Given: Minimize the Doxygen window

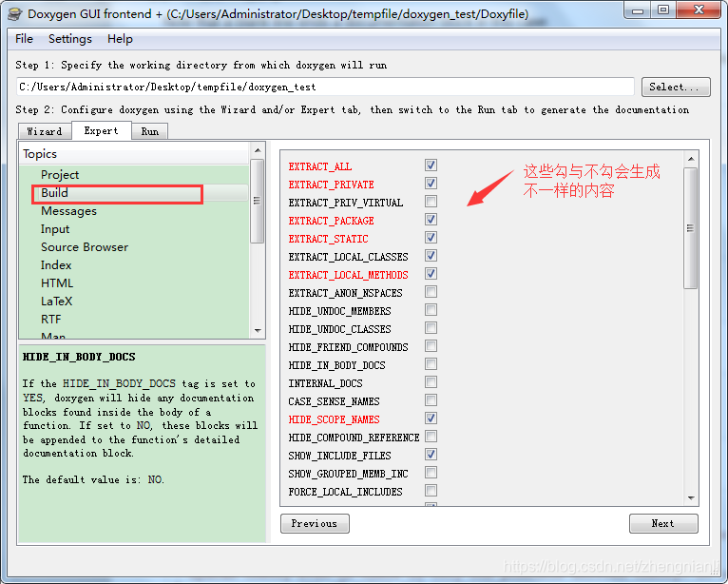Looking at the screenshot, I should tap(638, 10).
